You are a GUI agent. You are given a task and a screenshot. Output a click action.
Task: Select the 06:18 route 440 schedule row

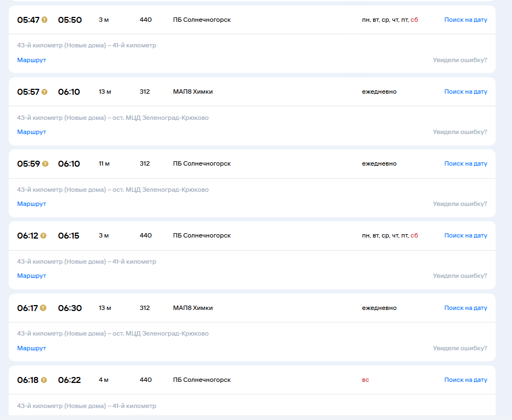[252, 380]
